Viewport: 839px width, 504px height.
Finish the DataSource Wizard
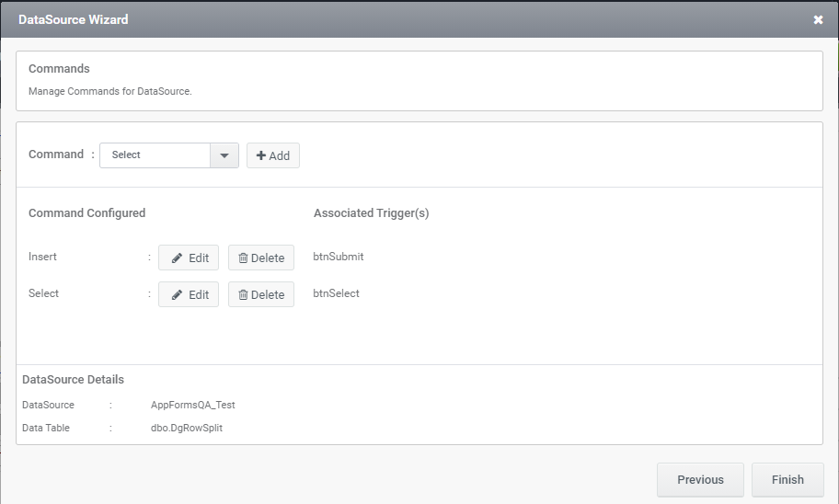[787, 479]
